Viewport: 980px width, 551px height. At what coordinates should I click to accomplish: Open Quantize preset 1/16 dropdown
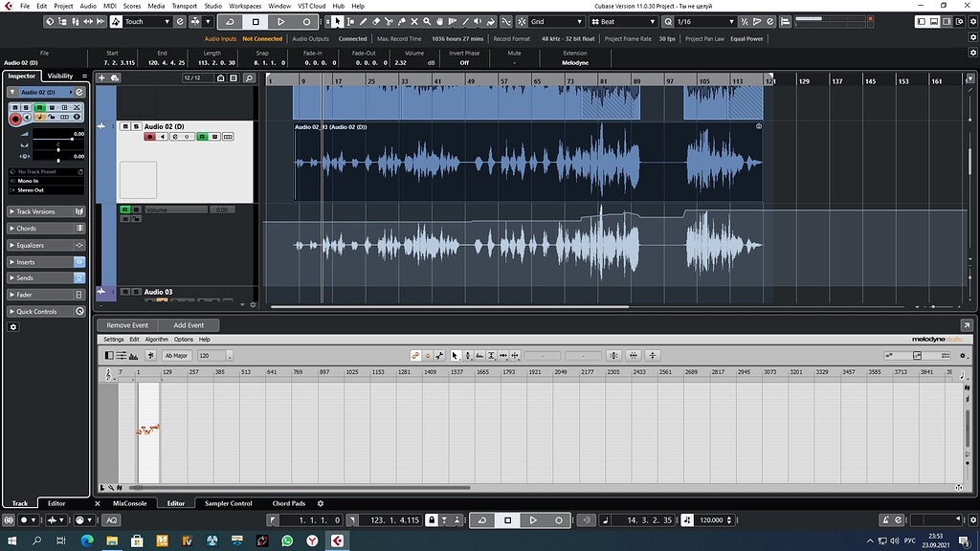(705, 21)
